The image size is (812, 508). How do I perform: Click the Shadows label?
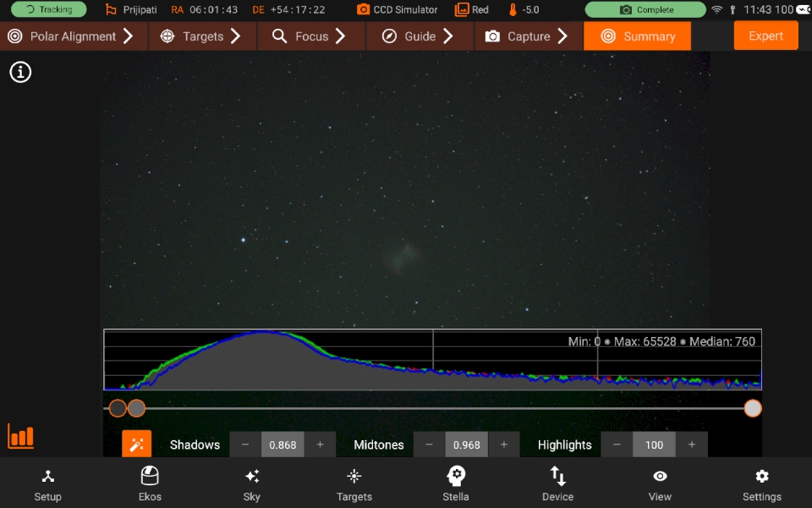point(195,444)
